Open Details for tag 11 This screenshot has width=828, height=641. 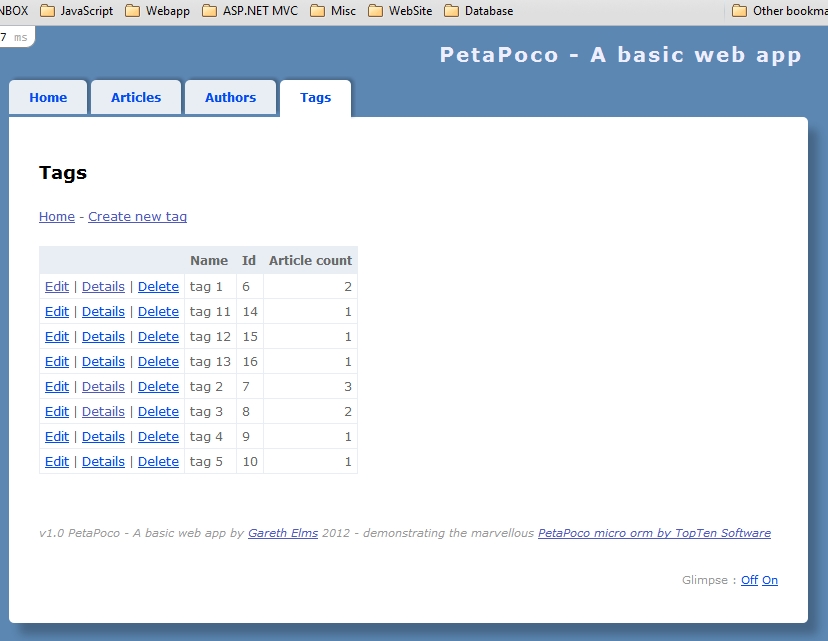(103, 312)
